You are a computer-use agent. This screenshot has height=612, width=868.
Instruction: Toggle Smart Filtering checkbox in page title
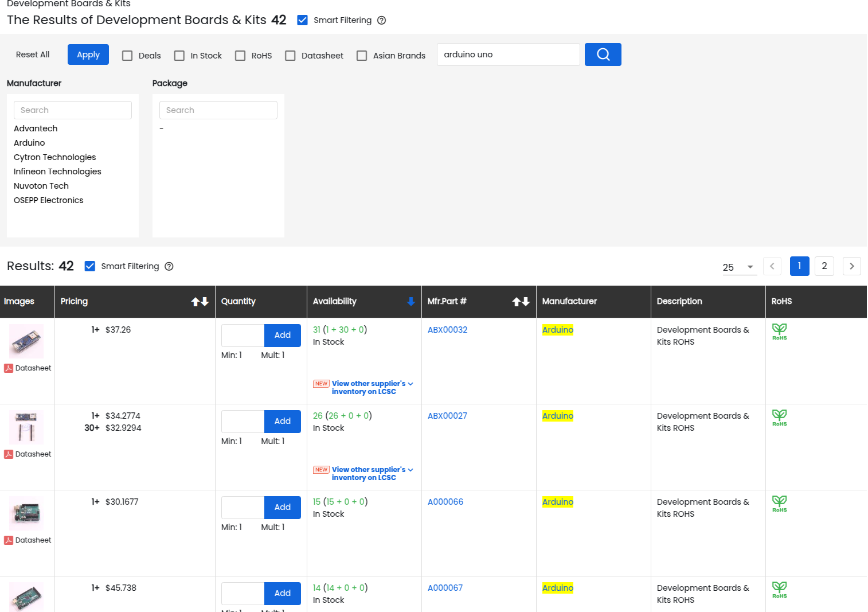pyautogui.click(x=303, y=20)
